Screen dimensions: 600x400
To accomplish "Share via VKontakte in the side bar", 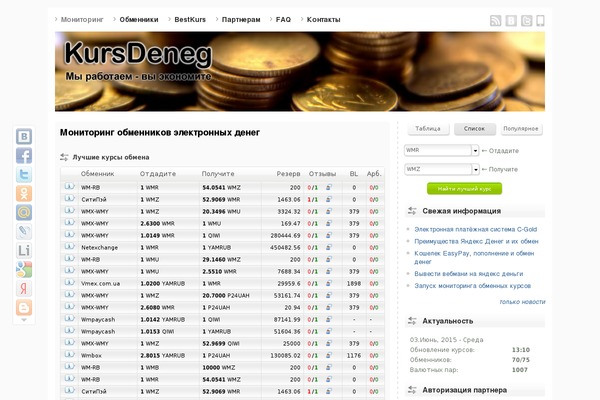I will coord(24,137).
